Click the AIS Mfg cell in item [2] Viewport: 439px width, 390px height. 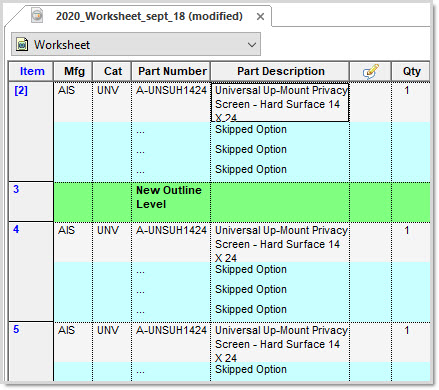pos(73,102)
